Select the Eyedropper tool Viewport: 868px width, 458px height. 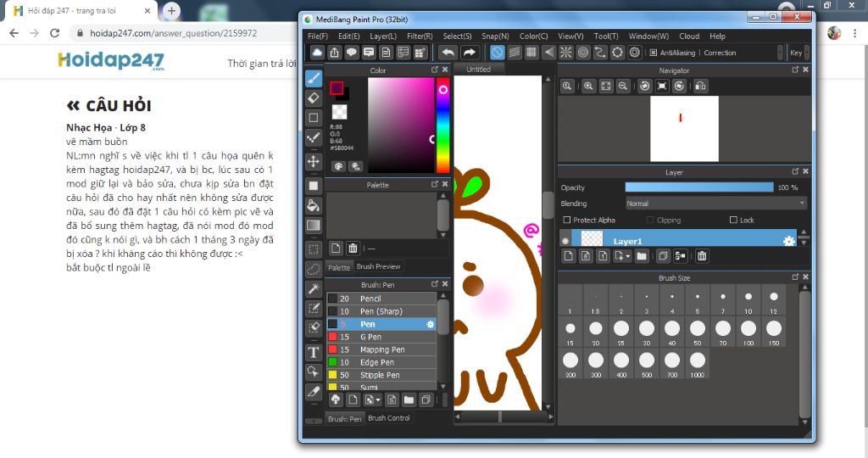click(x=314, y=392)
